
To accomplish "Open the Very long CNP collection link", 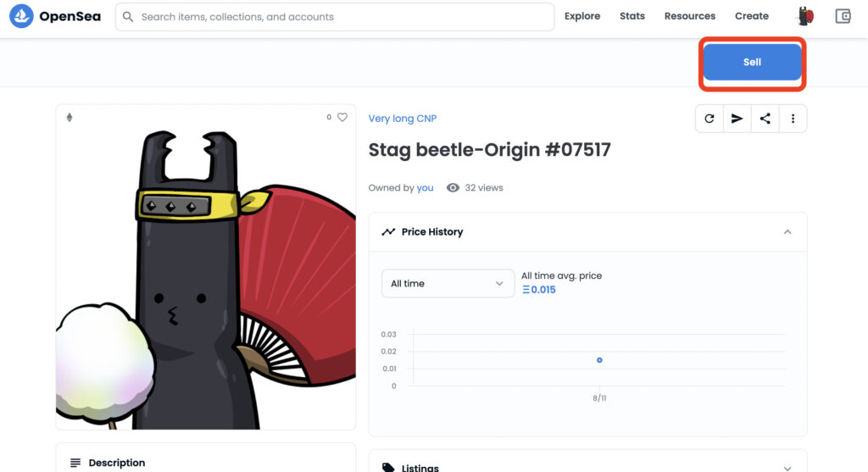I will click(x=403, y=119).
